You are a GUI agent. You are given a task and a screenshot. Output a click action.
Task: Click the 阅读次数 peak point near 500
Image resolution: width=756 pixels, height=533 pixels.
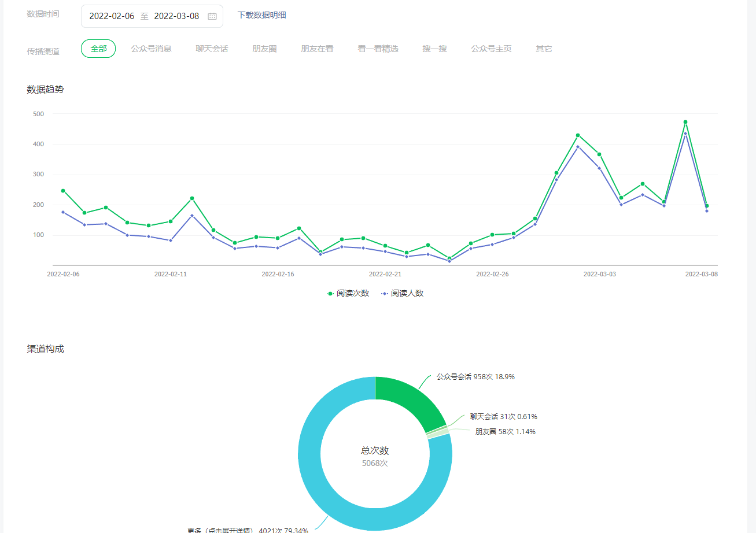685,122
